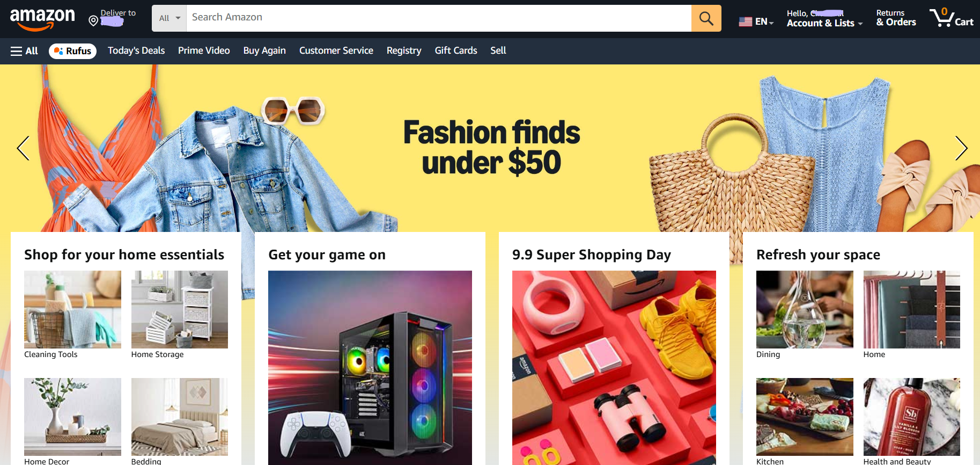The image size is (980, 465).
Task: Open the shopping cart icon
Action: 951,18
